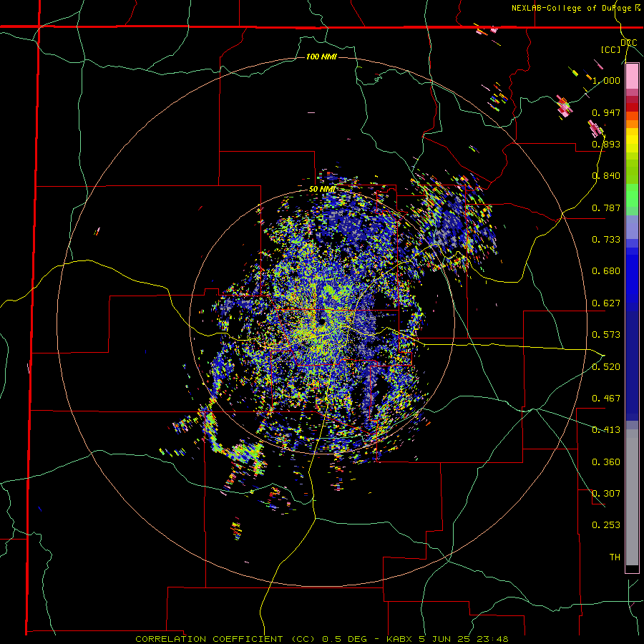Click the 0.520 scale value label
The image size is (644, 644).
pyautogui.click(x=606, y=367)
